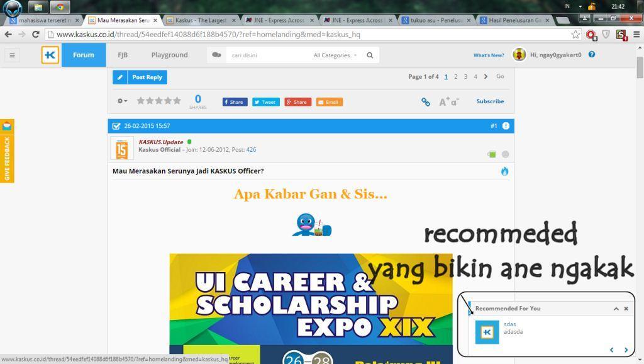Bookmark this page with star icon
The height and width of the screenshot is (364, 644).
576,35
